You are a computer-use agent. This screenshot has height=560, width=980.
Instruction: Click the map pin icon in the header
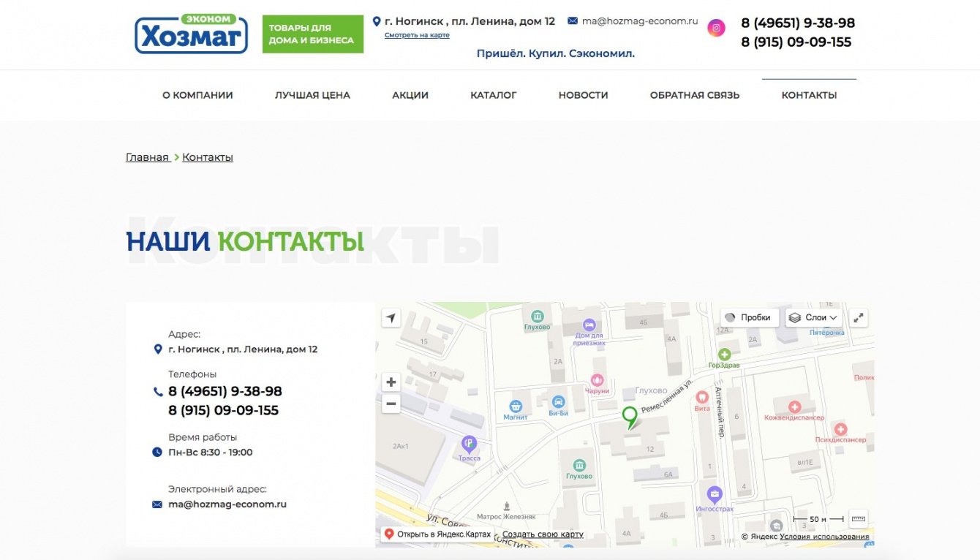click(377, 22)
